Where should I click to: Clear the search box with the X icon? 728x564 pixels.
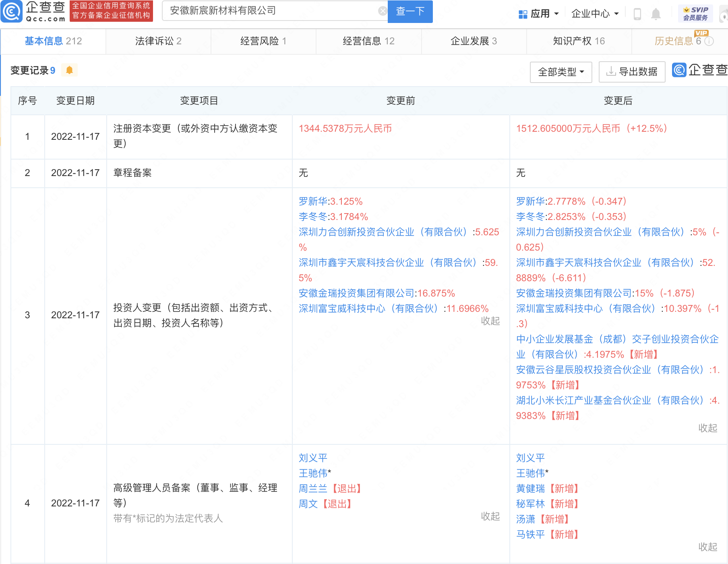point(383,11)
